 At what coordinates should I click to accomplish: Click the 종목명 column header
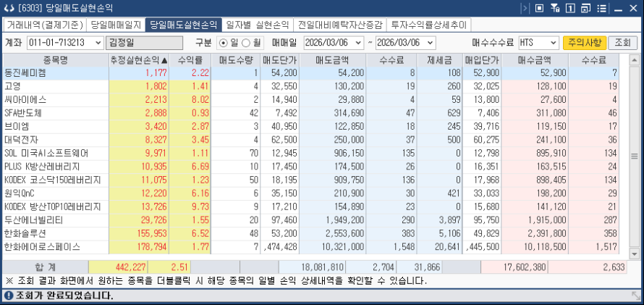click(56, 60)
